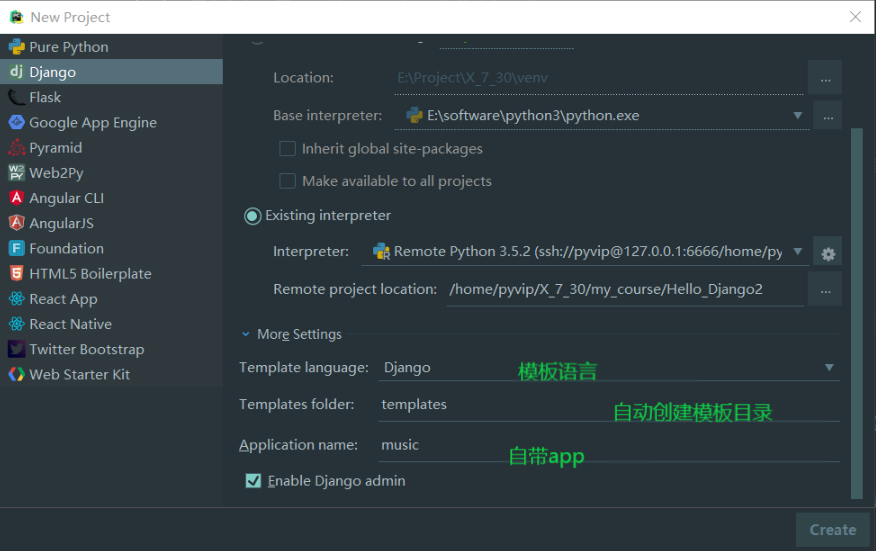The width and height of the screenshot is (876, 551).
Task: Click the React App icon
Action: [x=17, y=298]
